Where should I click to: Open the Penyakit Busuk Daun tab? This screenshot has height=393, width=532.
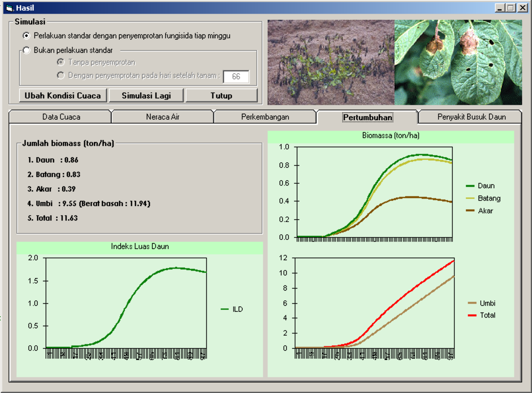pos(471,117)
